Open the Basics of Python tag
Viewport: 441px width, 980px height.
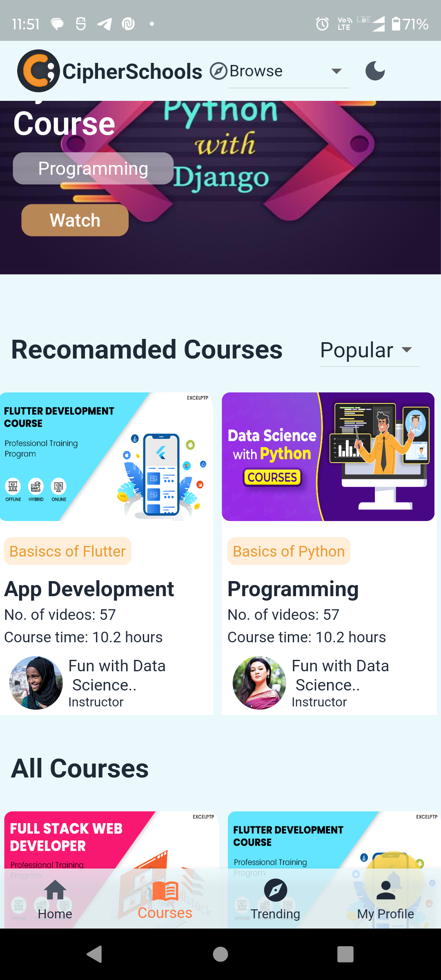[288, 551]
